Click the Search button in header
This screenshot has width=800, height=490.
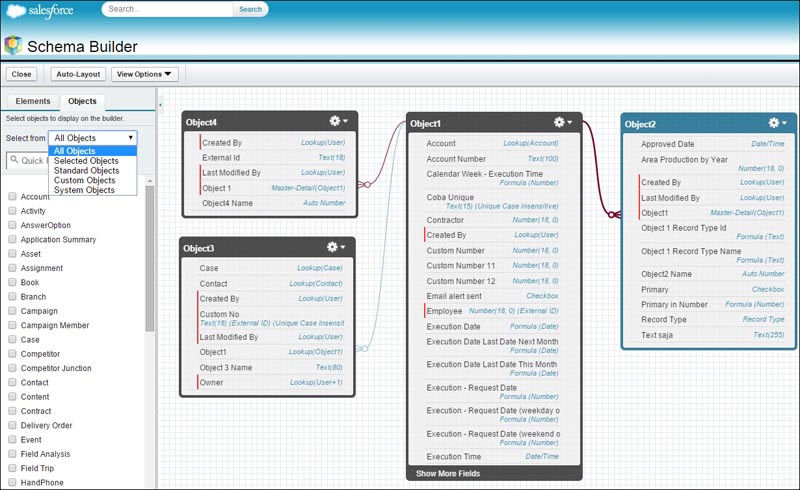point(251,9)
